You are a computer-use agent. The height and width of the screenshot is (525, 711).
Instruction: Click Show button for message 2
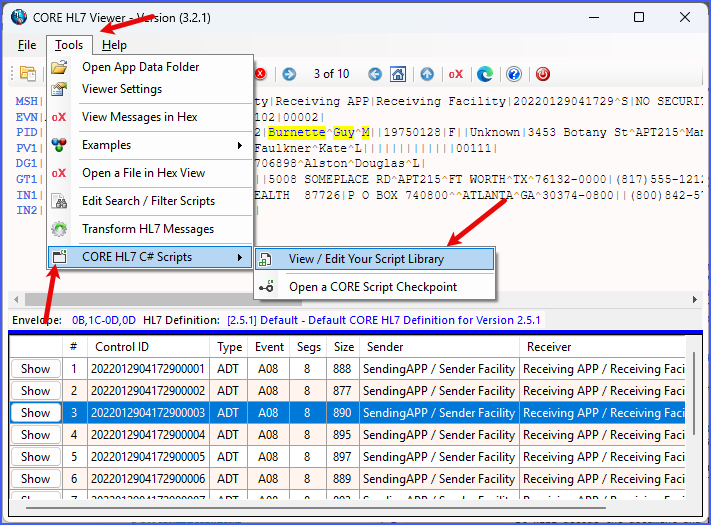(x=36, y=391)
